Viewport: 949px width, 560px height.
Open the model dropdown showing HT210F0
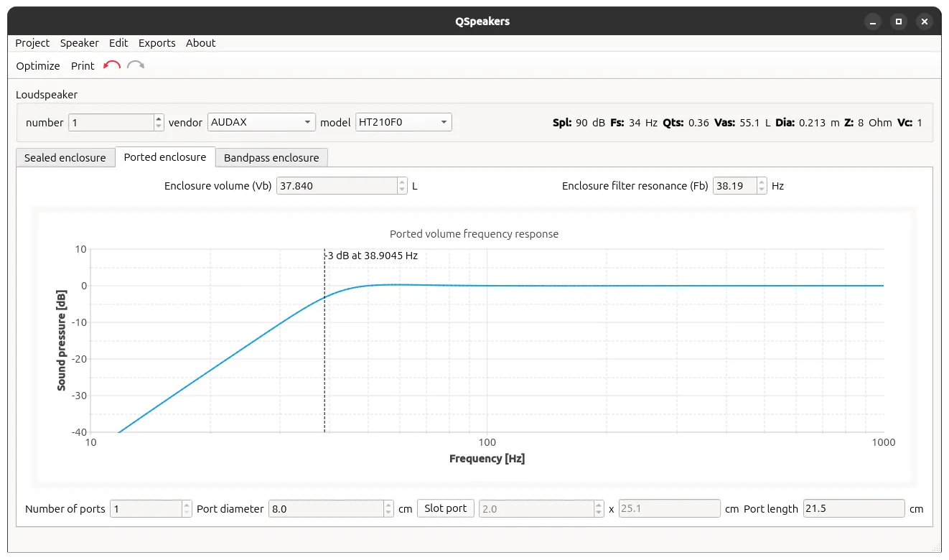pos(403,122)
